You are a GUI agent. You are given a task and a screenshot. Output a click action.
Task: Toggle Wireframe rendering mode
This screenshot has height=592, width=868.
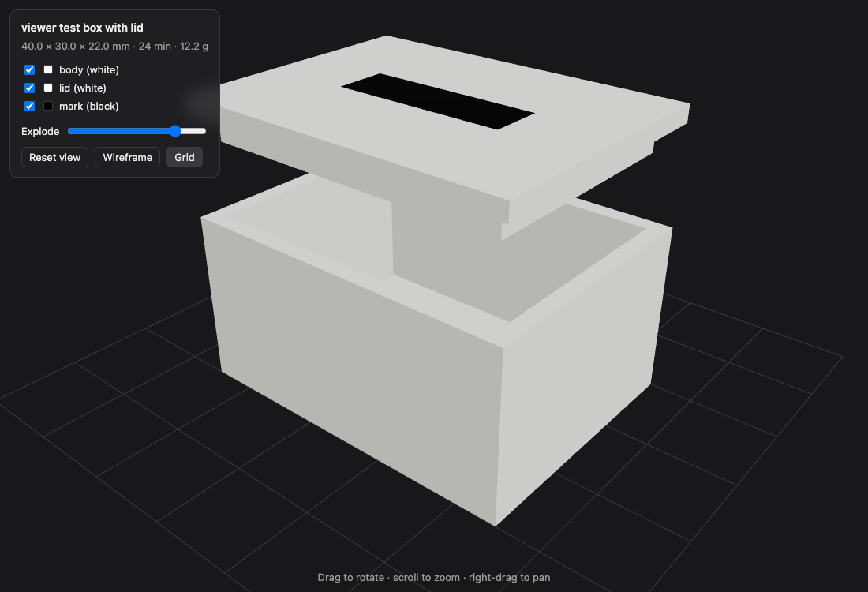tap(127, 157)
